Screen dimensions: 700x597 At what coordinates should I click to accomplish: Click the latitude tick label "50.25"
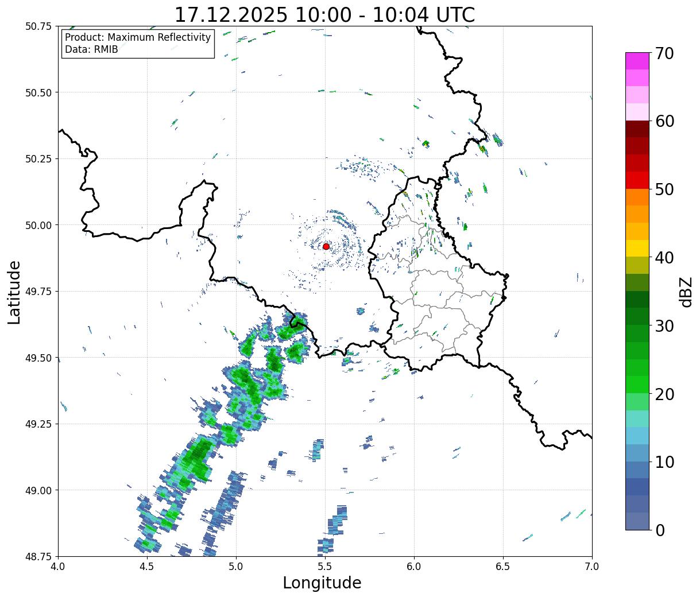(38, 159)
